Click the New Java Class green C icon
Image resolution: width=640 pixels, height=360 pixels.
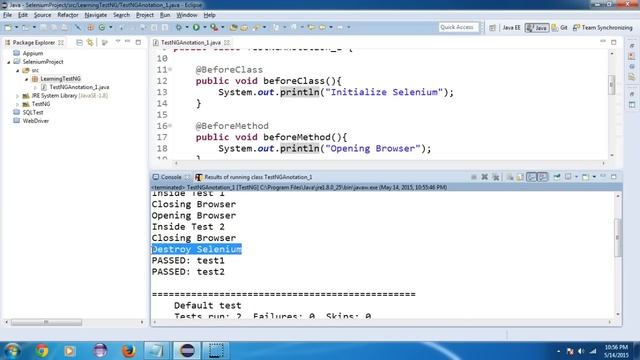coord(102,27)
